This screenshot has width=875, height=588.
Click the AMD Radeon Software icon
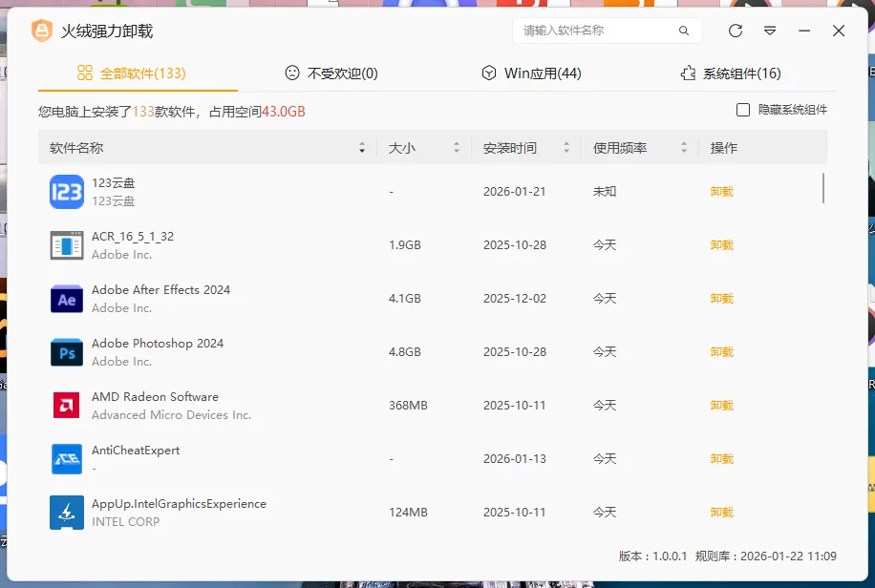67,405
